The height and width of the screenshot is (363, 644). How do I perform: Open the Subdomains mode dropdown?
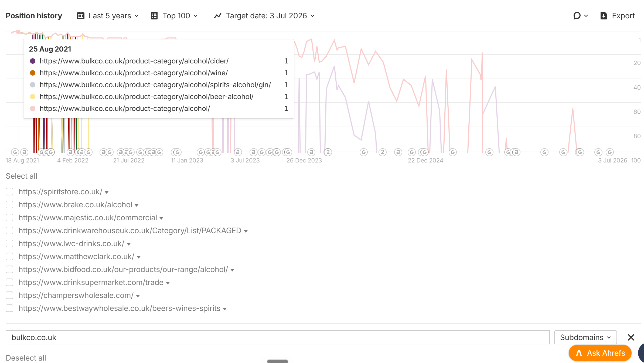coord(585,337)
